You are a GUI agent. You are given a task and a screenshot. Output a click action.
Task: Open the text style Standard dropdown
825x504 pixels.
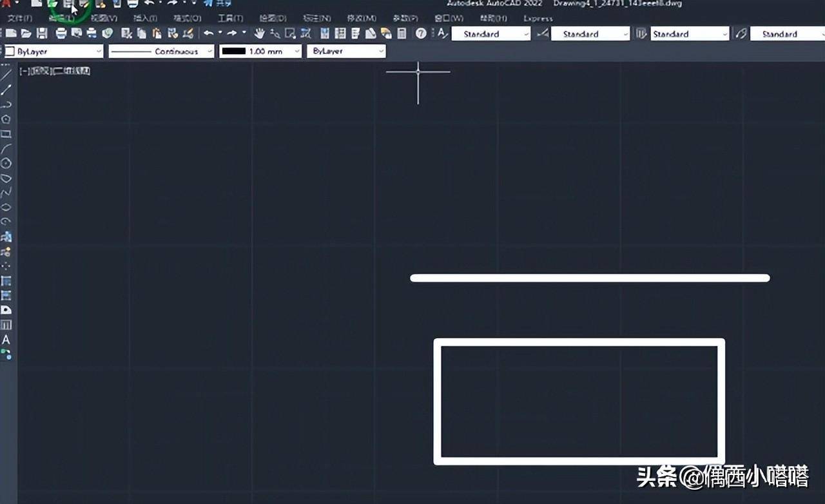pyautogui.click(x=491, y=34)
